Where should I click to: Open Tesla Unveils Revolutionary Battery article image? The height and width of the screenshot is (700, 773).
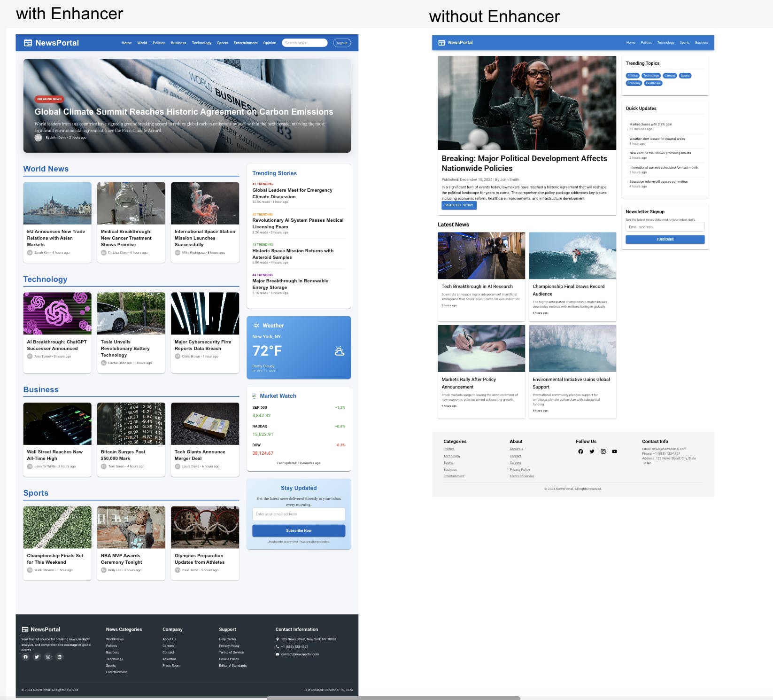click(x=131, y=313)
